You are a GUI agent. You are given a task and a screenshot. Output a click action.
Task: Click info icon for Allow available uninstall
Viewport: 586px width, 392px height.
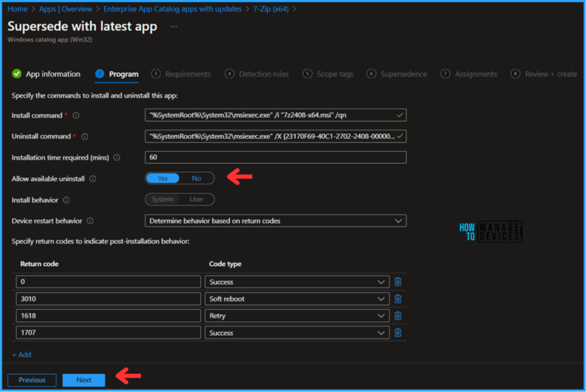[93, 179]
